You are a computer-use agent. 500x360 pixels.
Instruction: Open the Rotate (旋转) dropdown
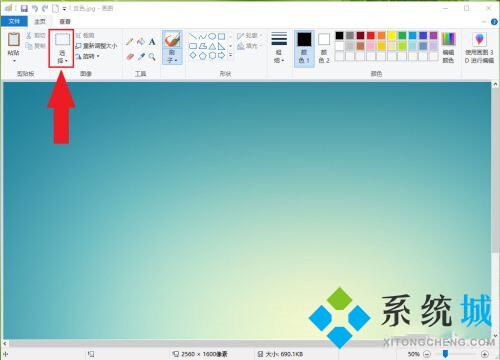click(88, 56)
